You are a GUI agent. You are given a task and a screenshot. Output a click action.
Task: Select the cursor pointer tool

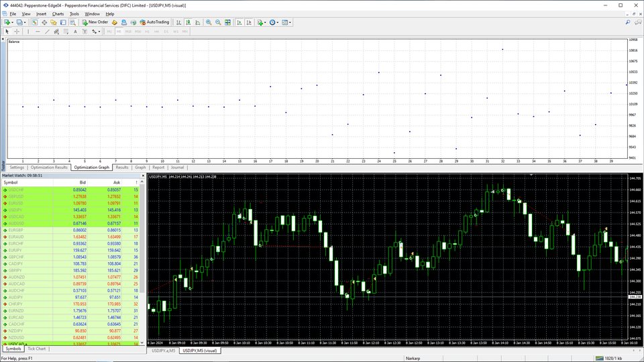click(7, 32)
